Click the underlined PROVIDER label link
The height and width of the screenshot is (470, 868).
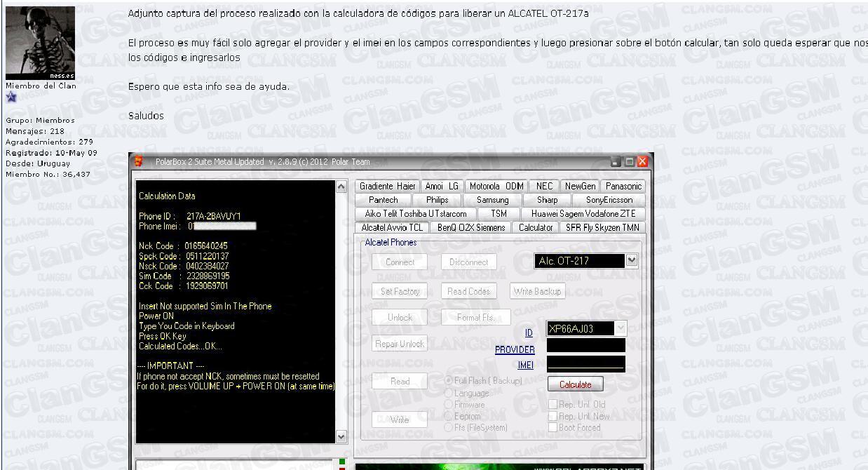(x=515, y=349)
